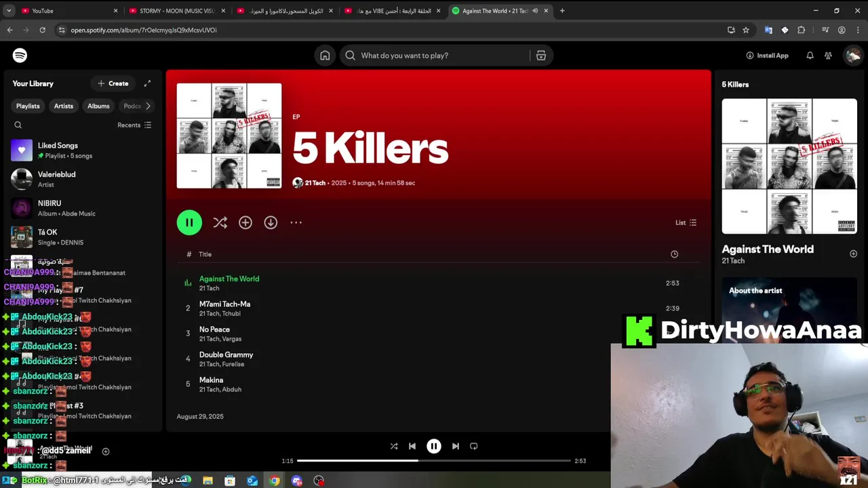Open Chrome media controls icon
Viewport: 868px width, 488px height.
(x=825, y=30)
